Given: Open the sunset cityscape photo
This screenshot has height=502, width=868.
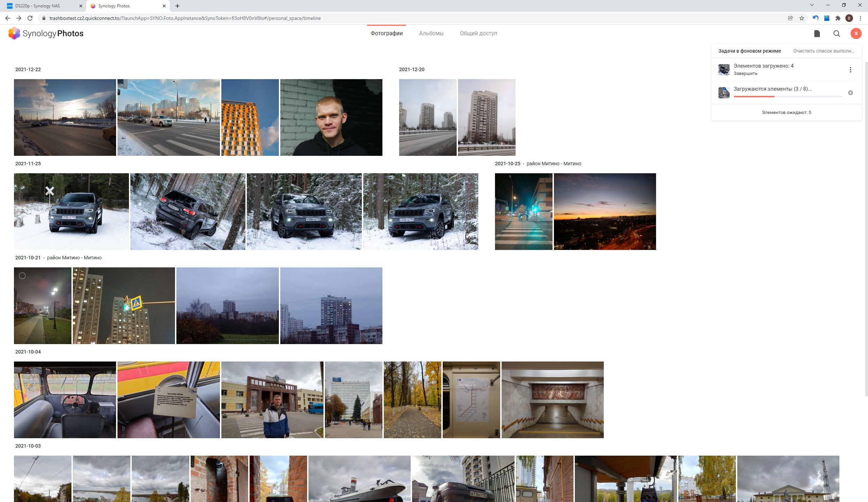Looking at the screenshot, I should click(605, 212).
